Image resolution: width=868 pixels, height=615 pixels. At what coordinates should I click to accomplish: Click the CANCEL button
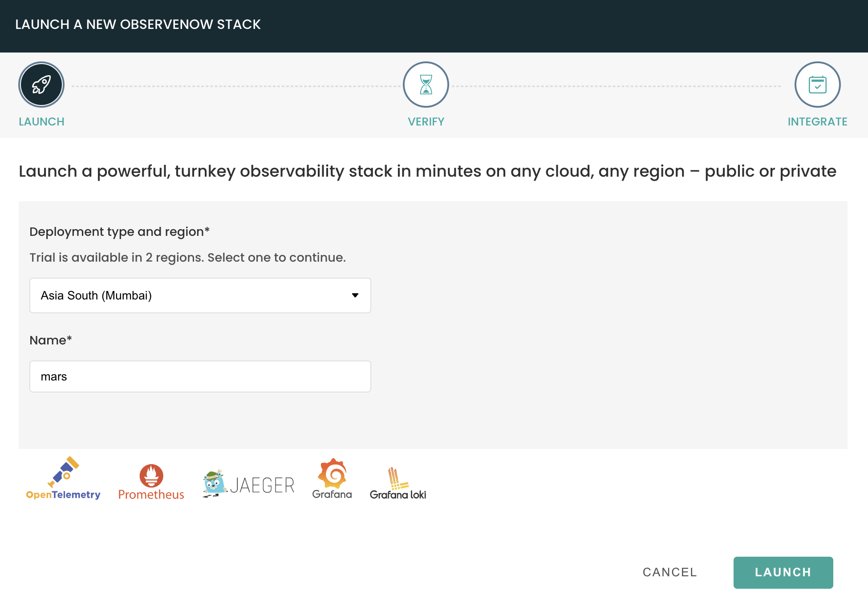[x=669, y=572]
